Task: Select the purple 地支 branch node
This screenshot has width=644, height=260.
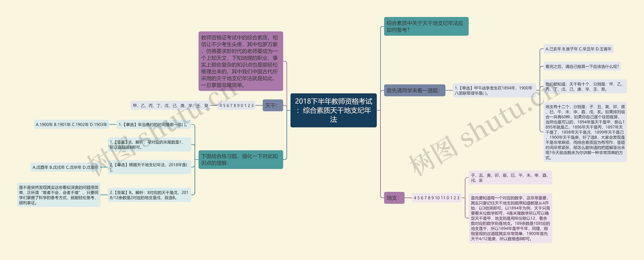Action: pos(394,198)
